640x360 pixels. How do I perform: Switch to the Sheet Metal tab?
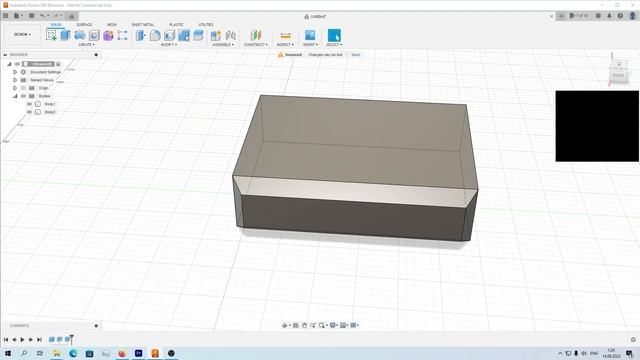click(143, 25)
